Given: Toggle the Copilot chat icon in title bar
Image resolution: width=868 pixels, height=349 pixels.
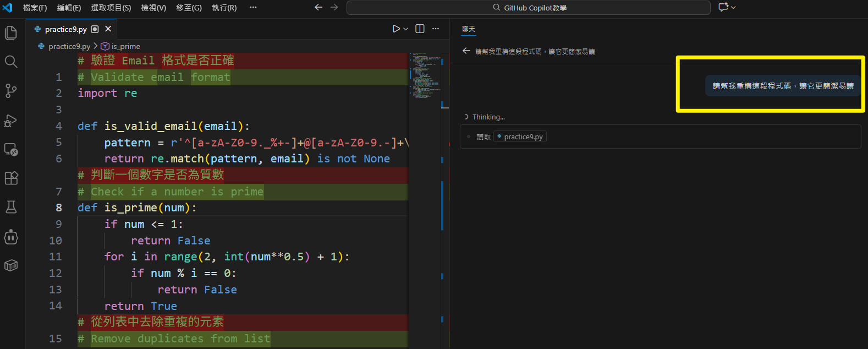Looking at the screenshot, I should pos(723,7).
